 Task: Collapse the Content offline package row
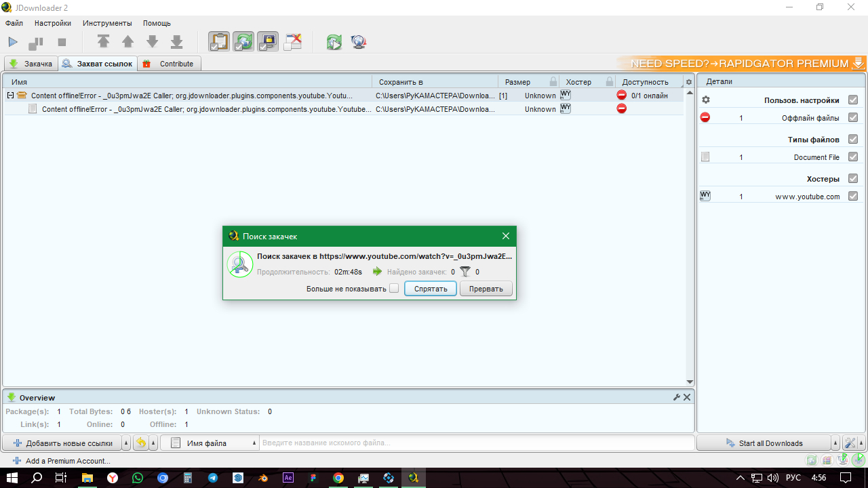[10, 96]
